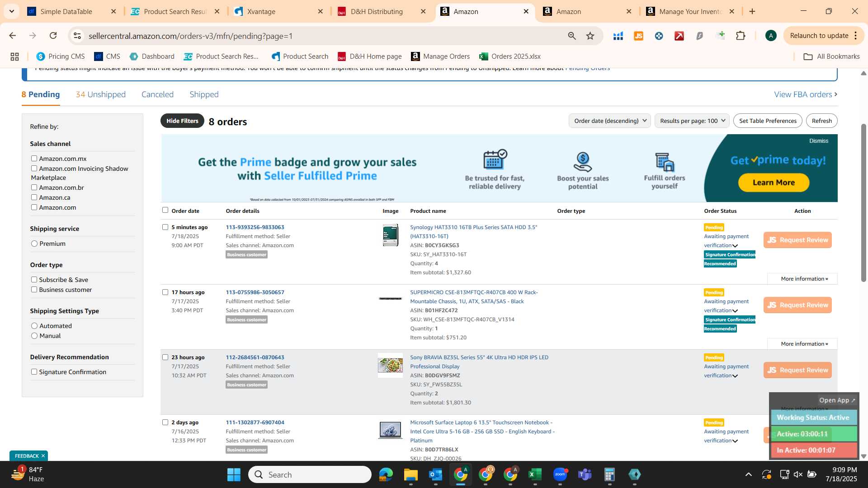Open the Zoom app in the taskbar
Screen dimensions: 868x488
[560, 474]
